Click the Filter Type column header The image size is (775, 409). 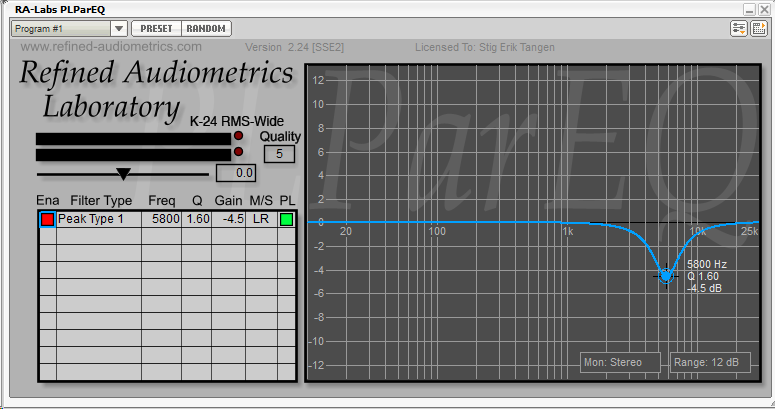(x=101, y=200)
